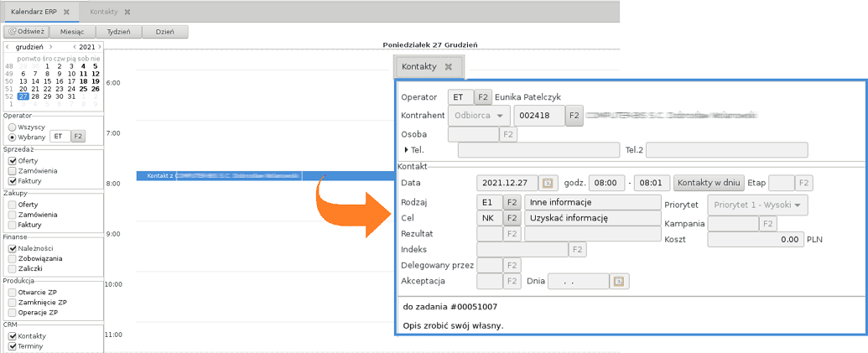Viewport: 868px width, 353px height.
Task: Toggle Należności checkbox in Finanse
Action: point(13,248)
